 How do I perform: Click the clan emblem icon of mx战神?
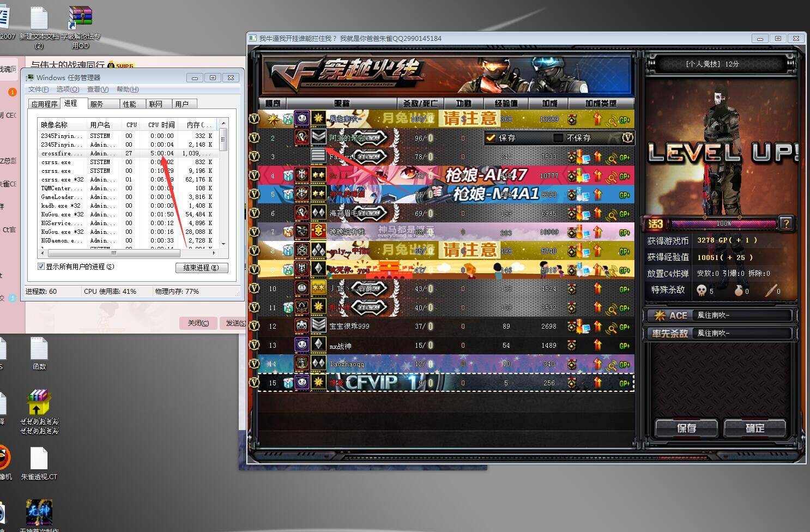point(302,345)
